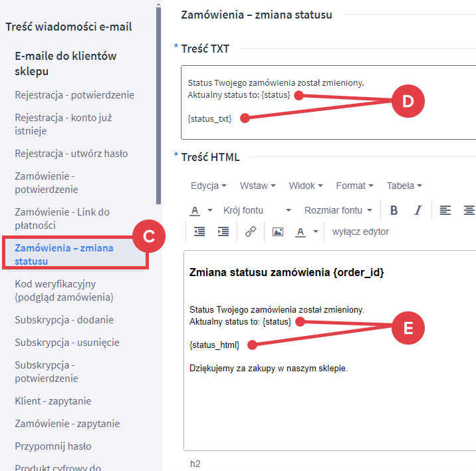Click the E-maile do klientów sklepu heading
Screen dimensions: 476x471
[65, 64]
